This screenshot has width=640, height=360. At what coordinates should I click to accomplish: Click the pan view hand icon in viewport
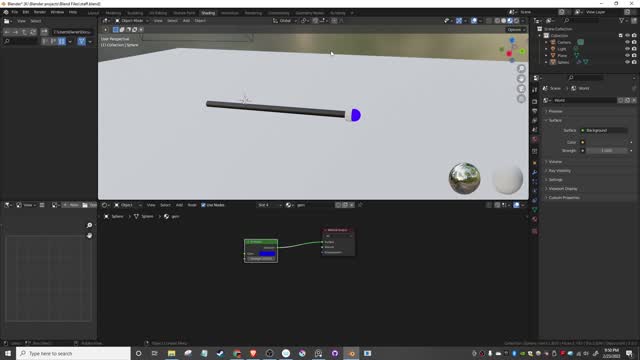click(x=521, y=79)
